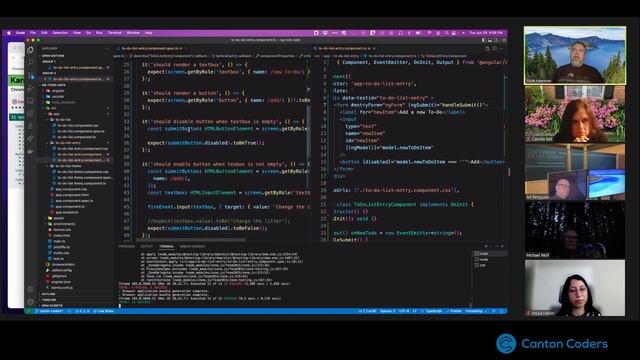
Task: Open the Live Share activity bar icon
Action: click(x=31, y=139)
